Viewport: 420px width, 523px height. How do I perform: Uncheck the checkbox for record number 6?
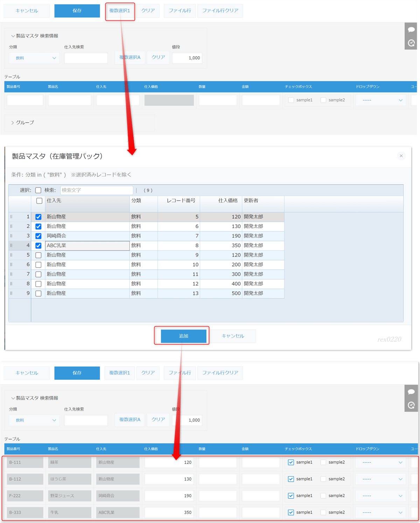tap(38, 226)
